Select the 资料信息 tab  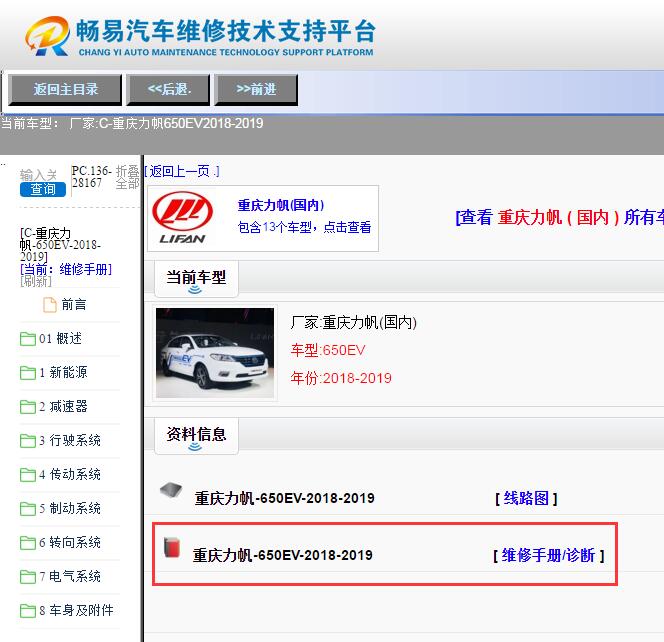pos(196,435)
